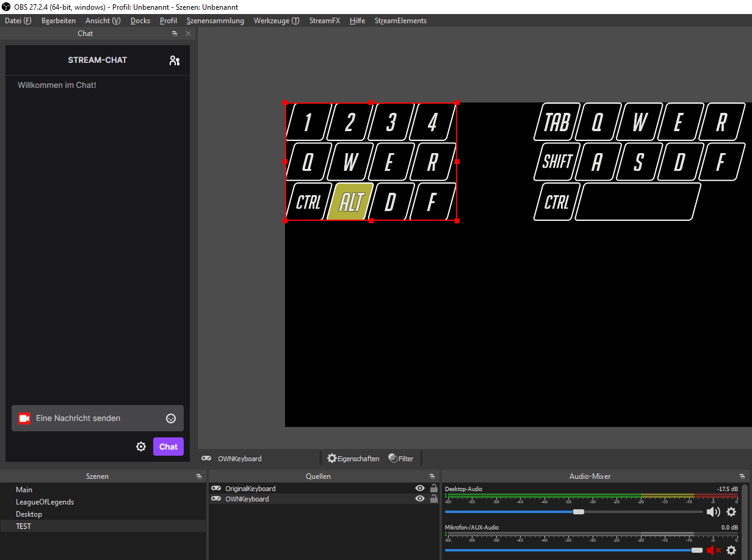Toggle visibility of the OriginalKeyboard source

(x=419, y=488)
